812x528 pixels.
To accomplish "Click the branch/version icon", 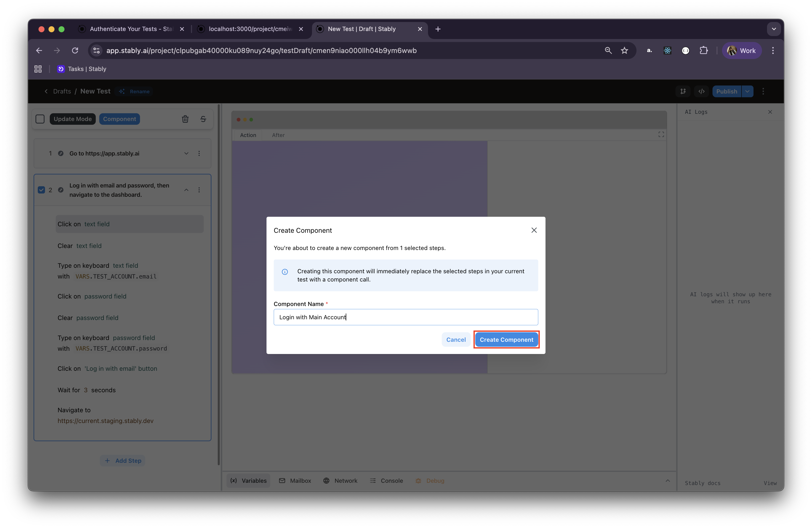I will click(683, 91).
